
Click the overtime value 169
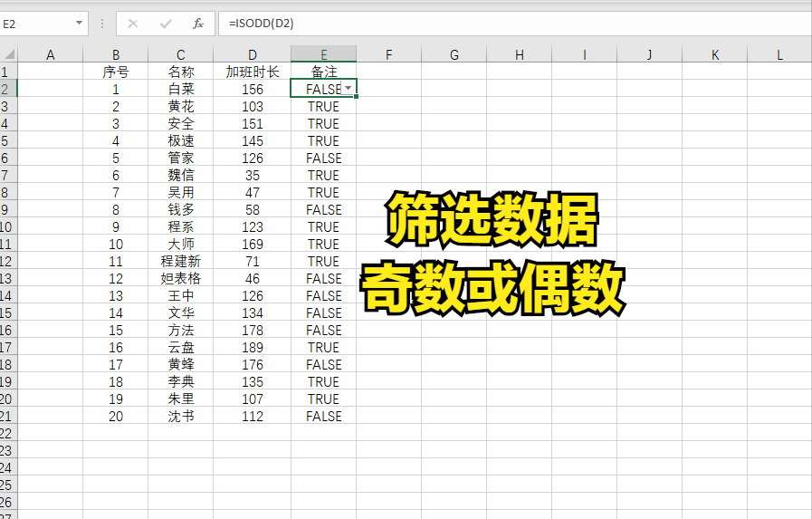pyautogui.click(x=253, y=244)
